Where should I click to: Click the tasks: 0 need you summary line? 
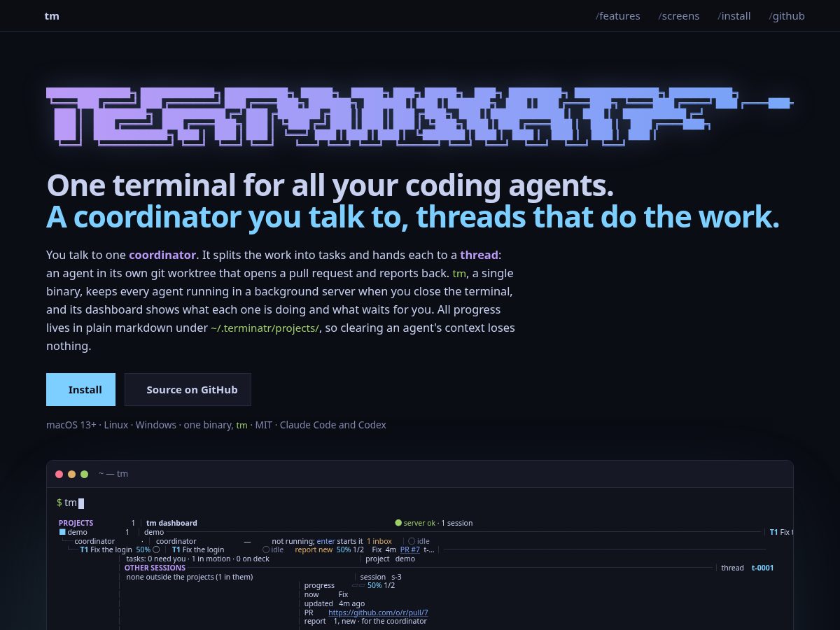198,559
